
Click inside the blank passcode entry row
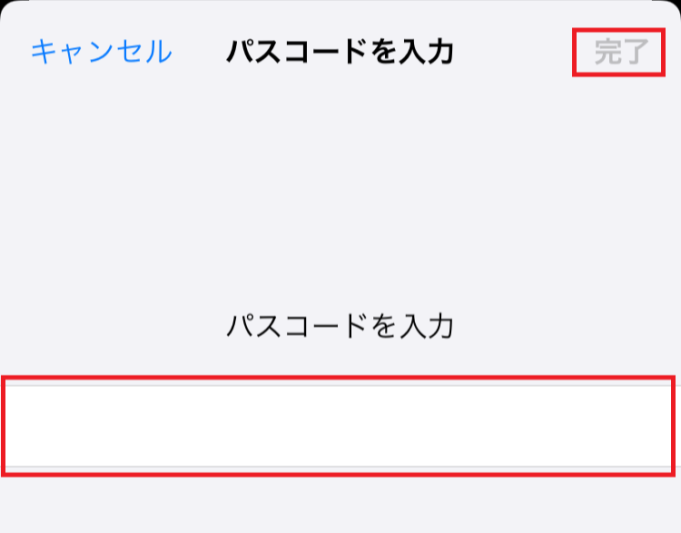[x=338, y=425]
